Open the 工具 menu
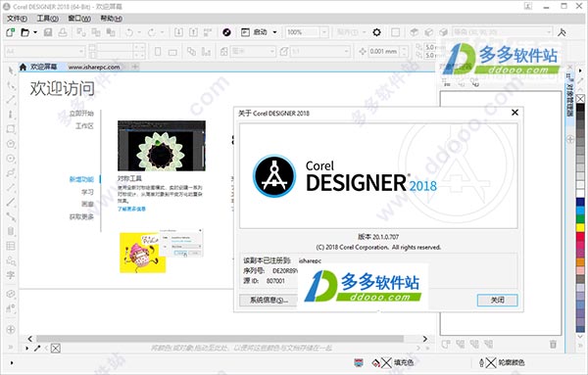This screenshot has height=375, width=588. pos(48,19)
